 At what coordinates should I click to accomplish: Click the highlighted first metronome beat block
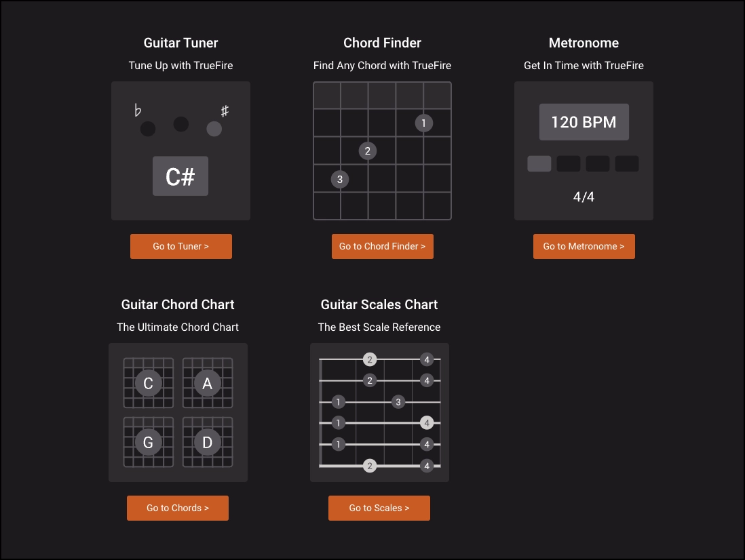point(539,164)
